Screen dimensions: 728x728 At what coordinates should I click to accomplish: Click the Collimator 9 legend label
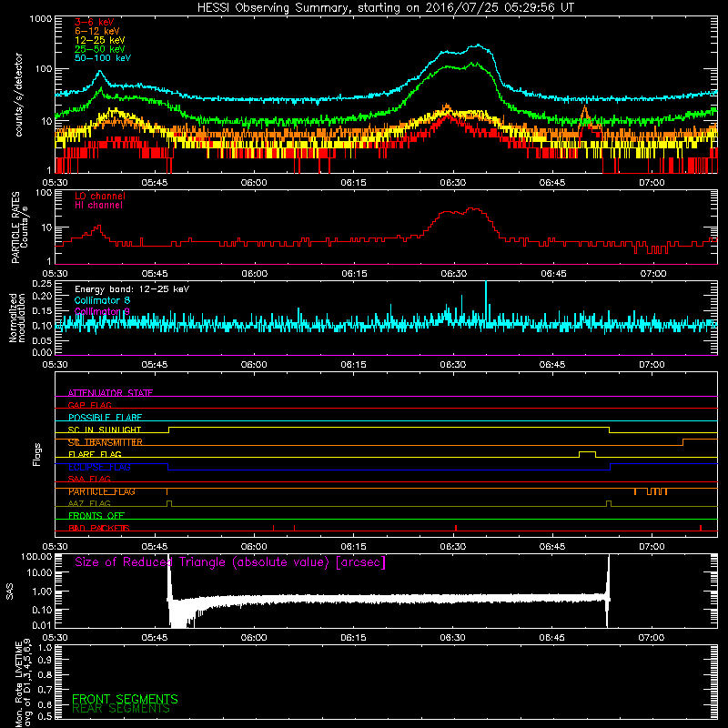[102, 311]
